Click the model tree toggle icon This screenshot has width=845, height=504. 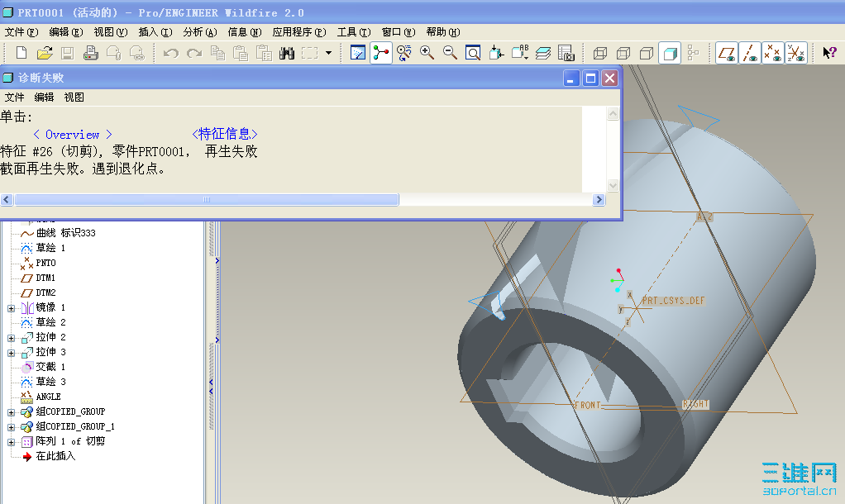click(x=693, y=53)
